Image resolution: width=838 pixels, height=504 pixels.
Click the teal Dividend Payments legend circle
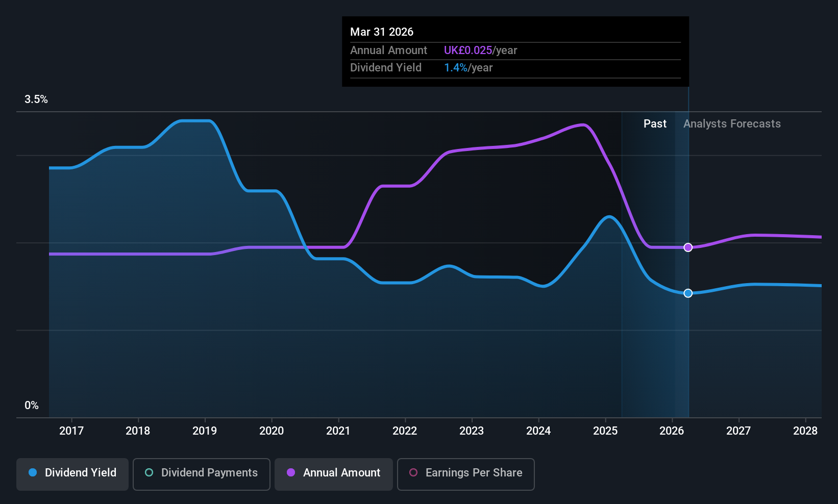149,472
